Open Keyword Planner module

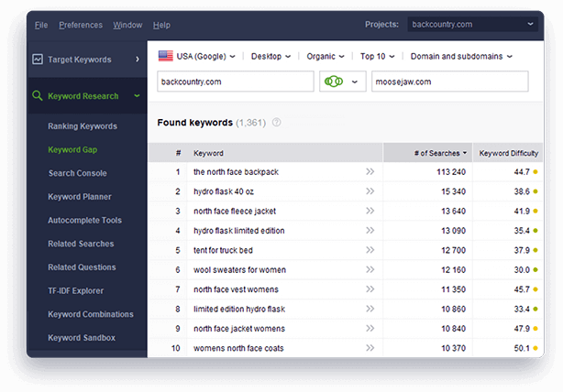pyautogui.click(x=80, y=197)
